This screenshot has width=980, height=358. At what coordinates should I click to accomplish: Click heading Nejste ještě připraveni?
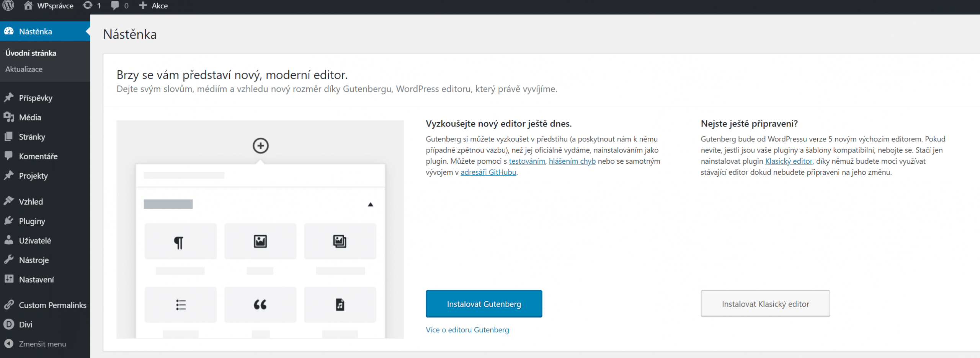(749, 124)
